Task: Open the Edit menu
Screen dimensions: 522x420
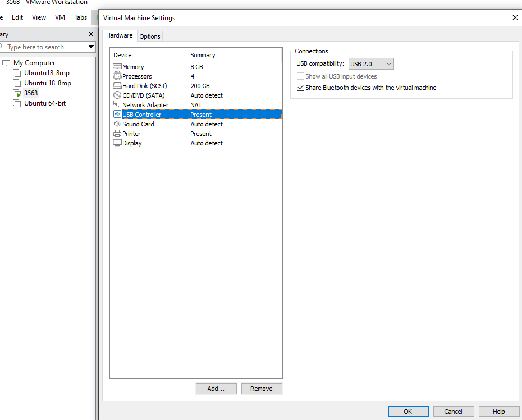Action: point(17,17)
